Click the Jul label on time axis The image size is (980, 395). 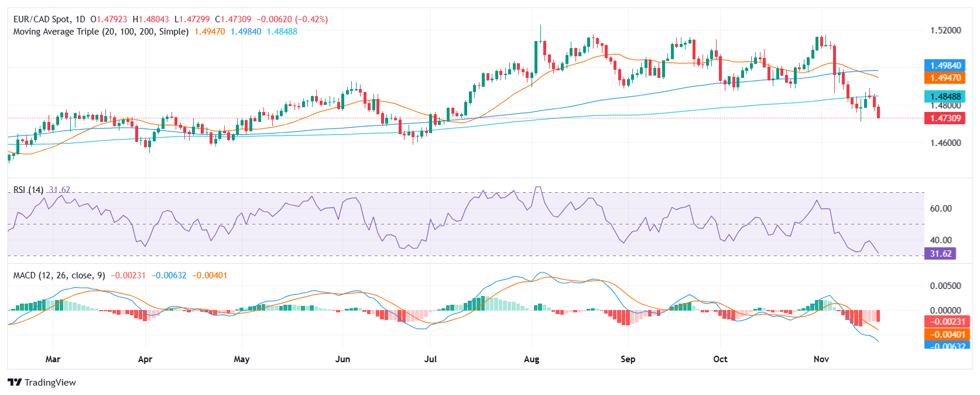coord(430,359)
